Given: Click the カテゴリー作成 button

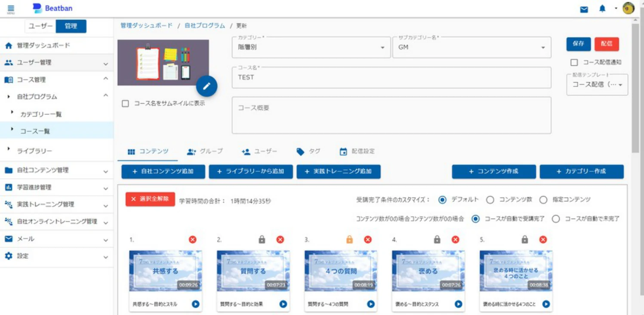Looking at the screenshot, I should 582,172.
